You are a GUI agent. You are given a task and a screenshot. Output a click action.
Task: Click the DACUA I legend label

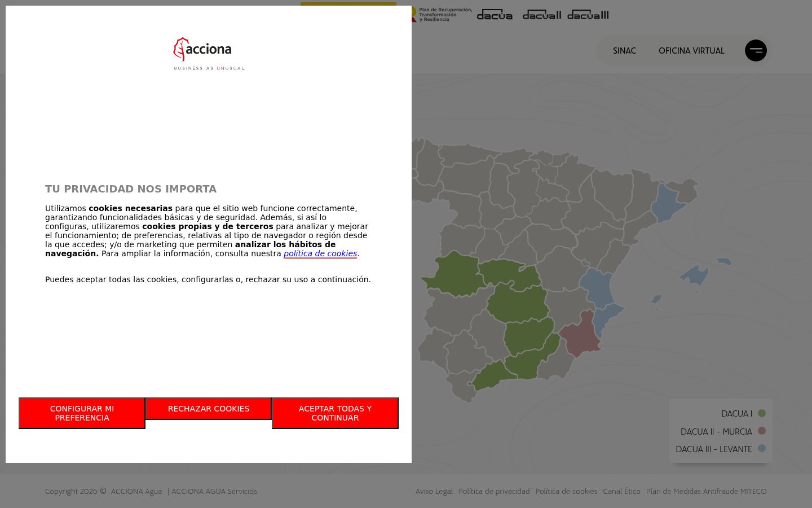click(x=736, y=414)
